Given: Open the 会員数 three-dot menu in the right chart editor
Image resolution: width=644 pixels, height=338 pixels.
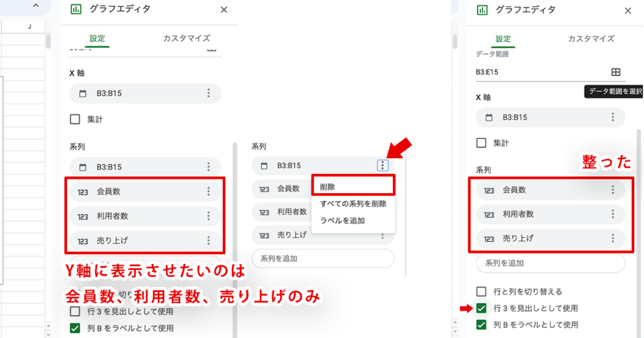Looking at the screenshot, I should 613,190.
